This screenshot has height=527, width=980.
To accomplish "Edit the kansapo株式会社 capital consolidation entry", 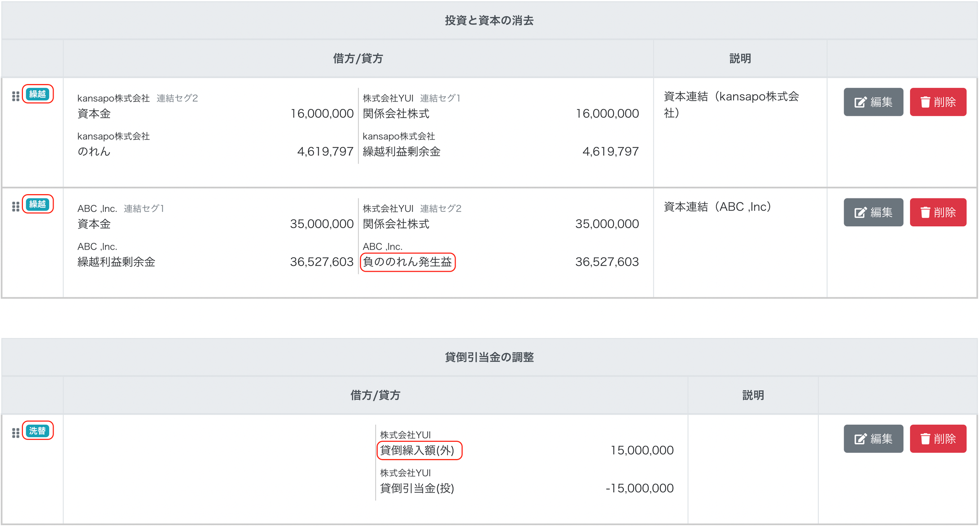I will [873, 102].
